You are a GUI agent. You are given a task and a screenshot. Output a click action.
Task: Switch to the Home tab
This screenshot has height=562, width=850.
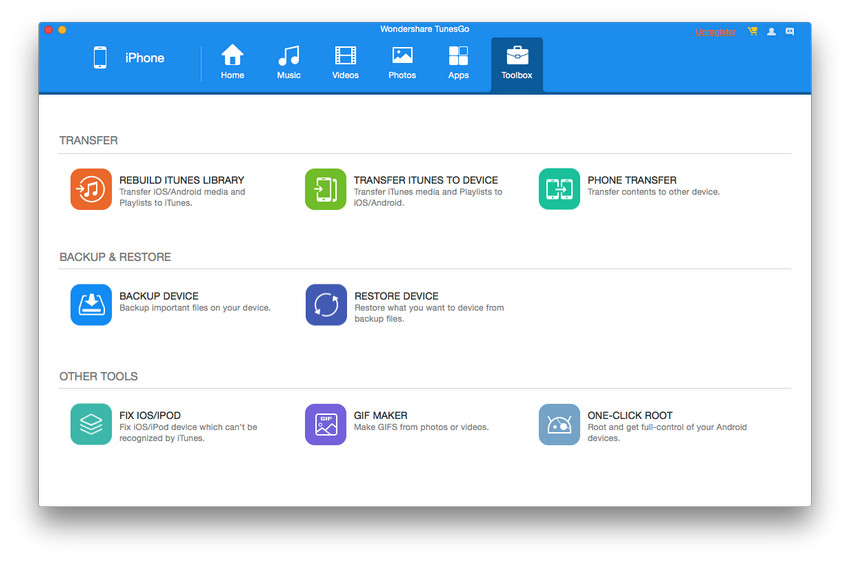tap(232, 62)
